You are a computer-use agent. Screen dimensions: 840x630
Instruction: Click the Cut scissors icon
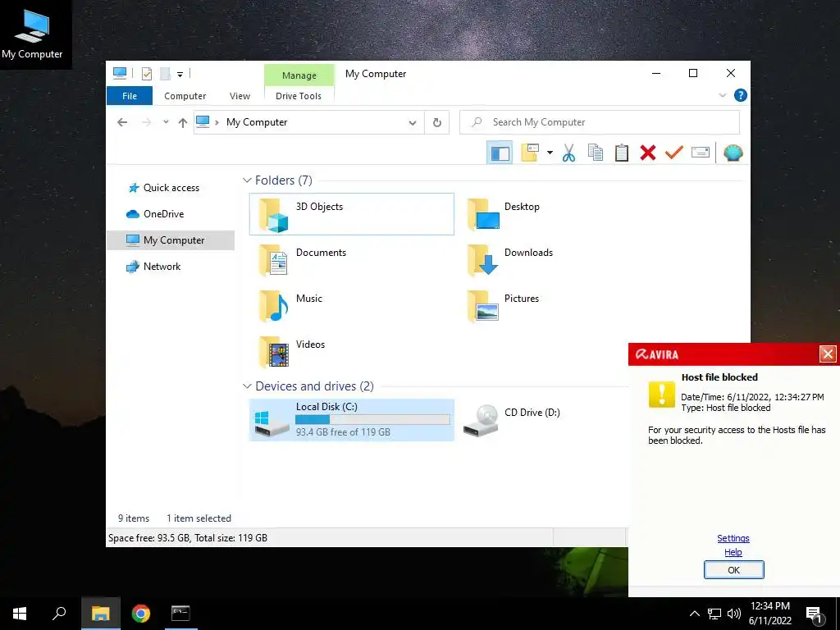pos(568,153)
